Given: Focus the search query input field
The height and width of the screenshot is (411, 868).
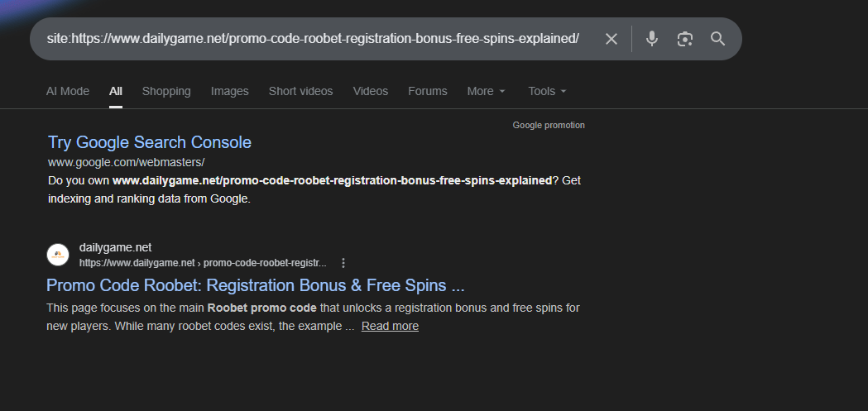Looking at the screenshot, I should tap(314, 39).
